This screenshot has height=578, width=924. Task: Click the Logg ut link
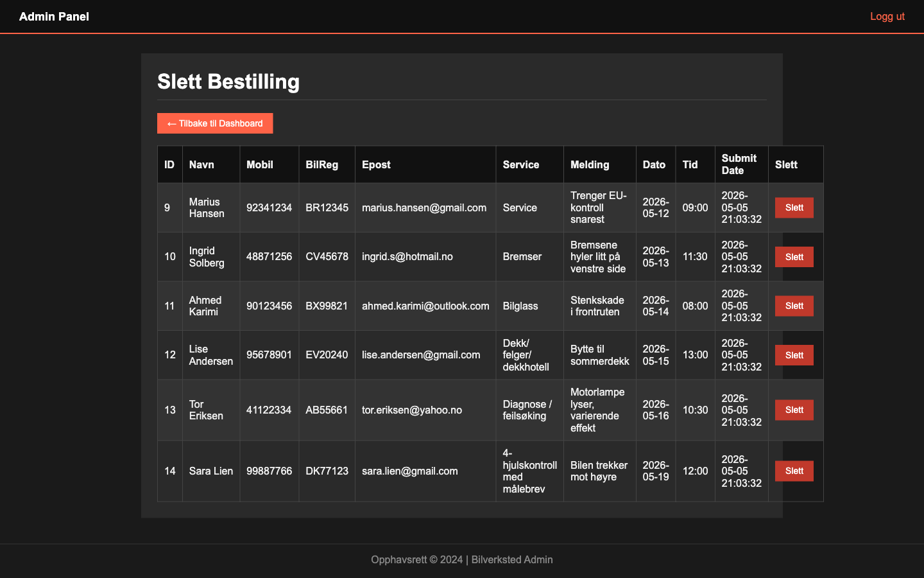[x=887, y=17]
